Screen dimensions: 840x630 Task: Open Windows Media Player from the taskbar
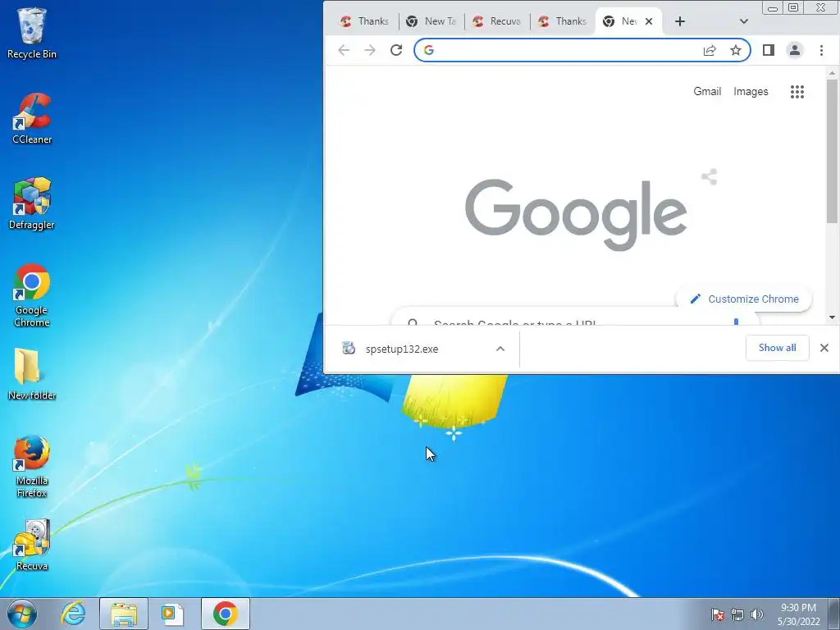point(172,614)
